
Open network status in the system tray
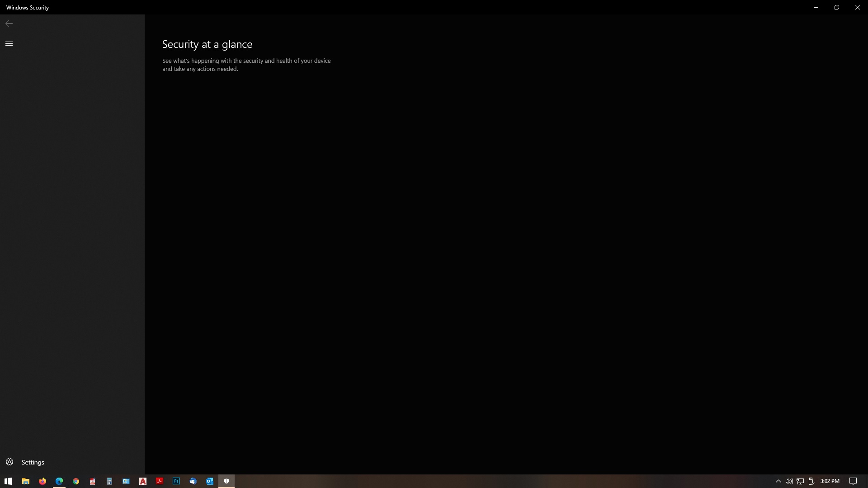click(x=800, y=481)
